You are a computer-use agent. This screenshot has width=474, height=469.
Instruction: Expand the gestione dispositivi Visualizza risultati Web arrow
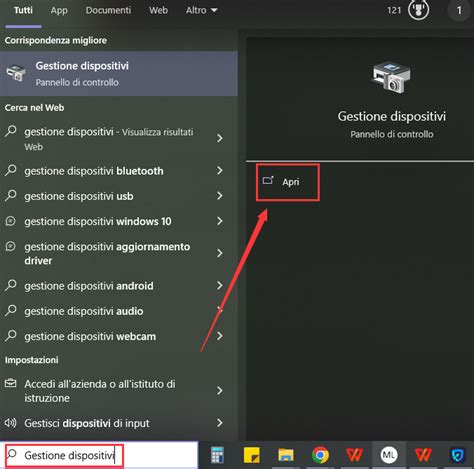pos(219,138)
